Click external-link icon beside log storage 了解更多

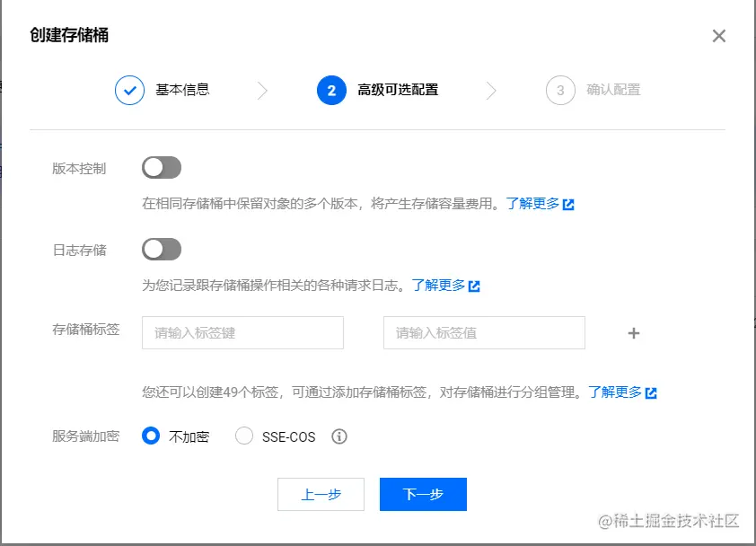point(474,286)
